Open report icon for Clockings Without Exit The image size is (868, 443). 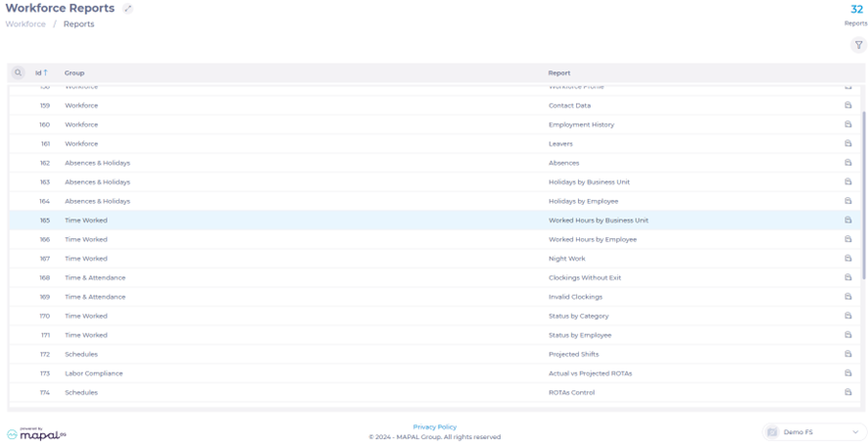click(847, 277)
